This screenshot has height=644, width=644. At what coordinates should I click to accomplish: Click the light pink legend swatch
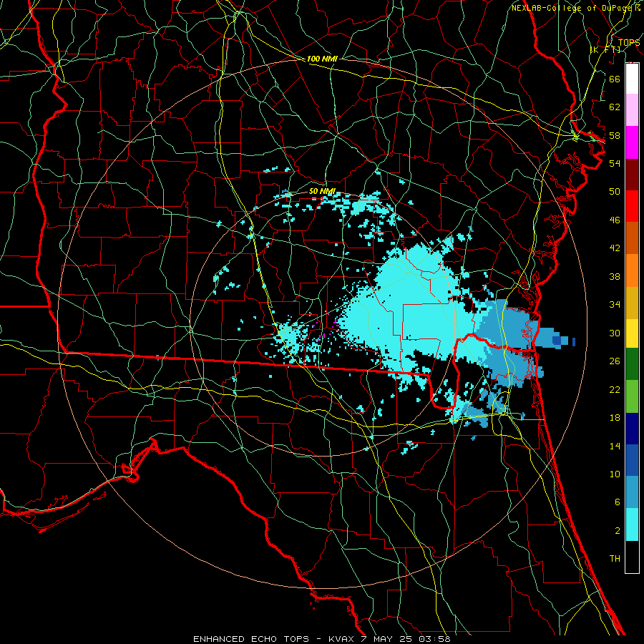click(632, 110)
